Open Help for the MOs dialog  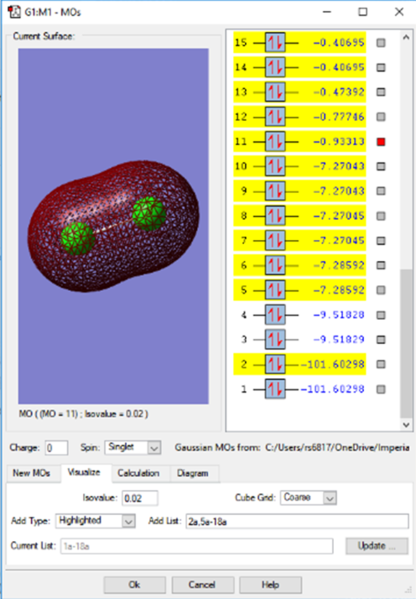pyautogui.click(x=270, y=585)
